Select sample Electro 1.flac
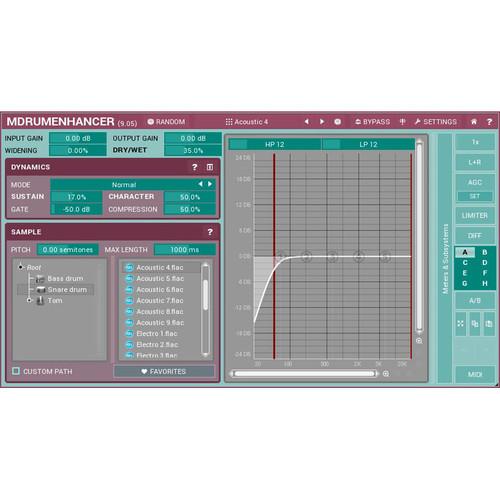This screenshot has height=500, width=500. point(160,334)
